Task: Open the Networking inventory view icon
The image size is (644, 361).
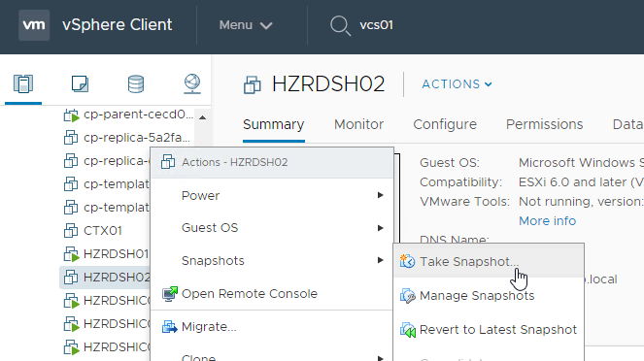Action: tap(192, 83)
